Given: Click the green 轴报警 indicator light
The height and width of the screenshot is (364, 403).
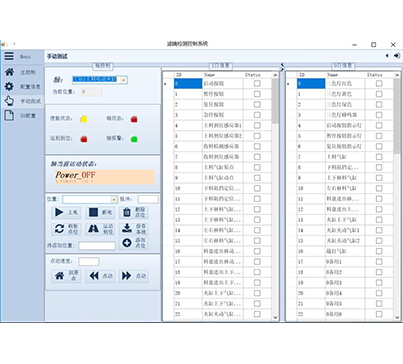Looking at the screenshot, I should click(x=134, y=139).
